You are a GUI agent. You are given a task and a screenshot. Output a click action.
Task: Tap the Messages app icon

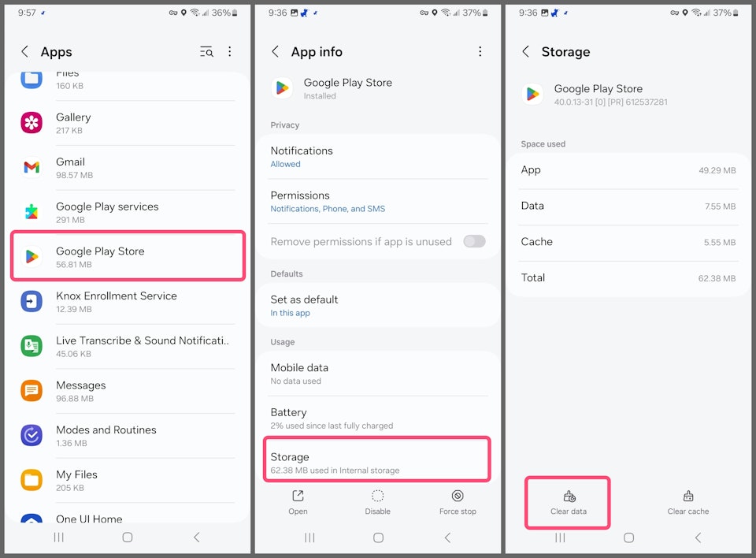pyautogui.click(x=31, y=390)
